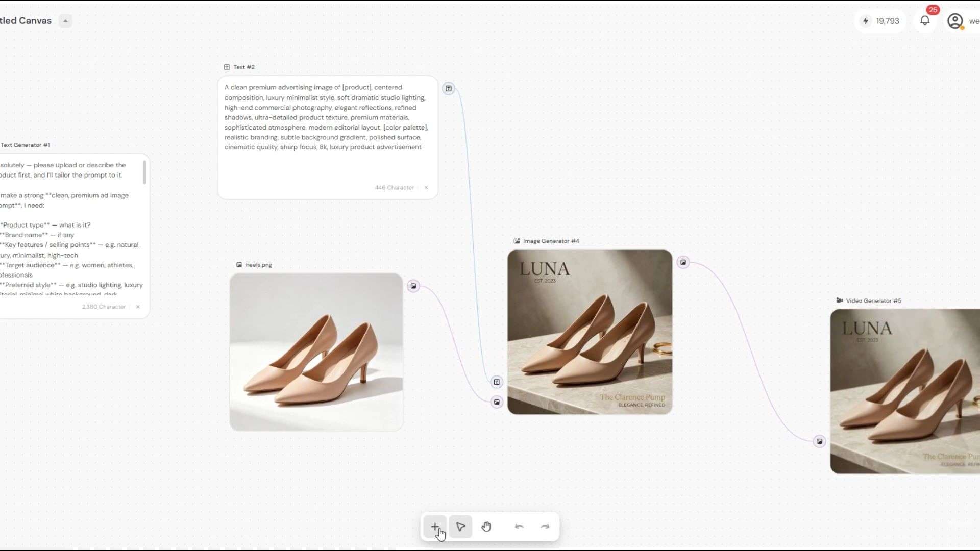Image resolution: width=980 pixels, height=551 pixels.
Task: Click the Text #2 output connector port
Action: tap(448, 88)
